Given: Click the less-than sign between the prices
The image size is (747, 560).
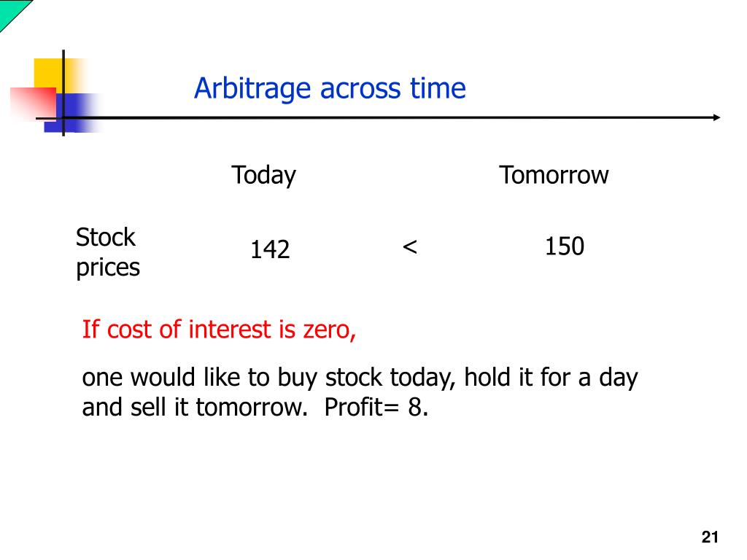Looking at the screenshot, I should pos(410,246).
